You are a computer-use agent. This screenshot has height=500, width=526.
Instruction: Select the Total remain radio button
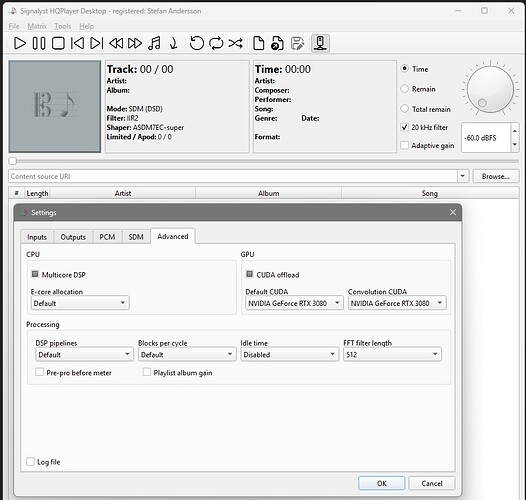pos(405,109)
